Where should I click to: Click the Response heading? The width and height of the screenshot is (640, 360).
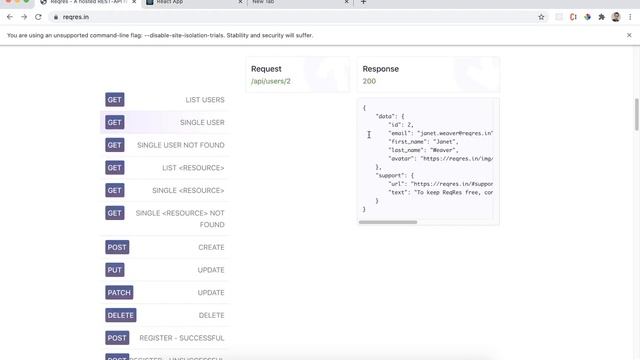380,69
